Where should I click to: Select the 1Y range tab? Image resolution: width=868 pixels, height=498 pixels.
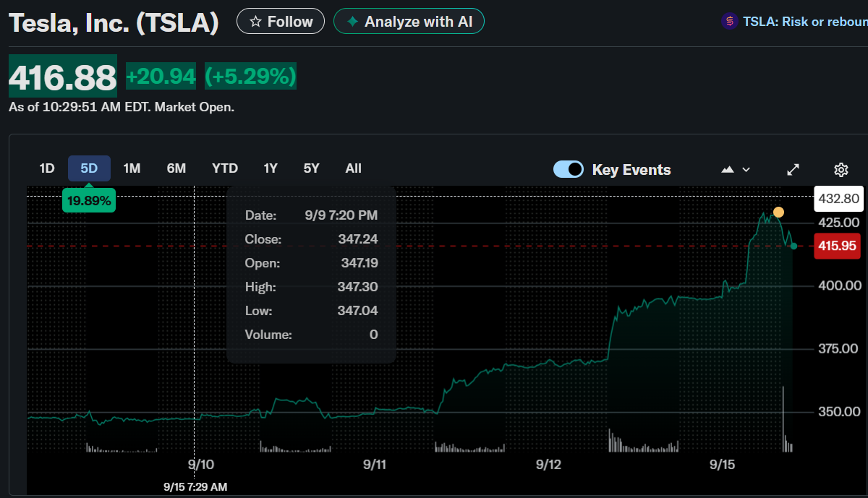pyautogui.click(x=271, y=168)
